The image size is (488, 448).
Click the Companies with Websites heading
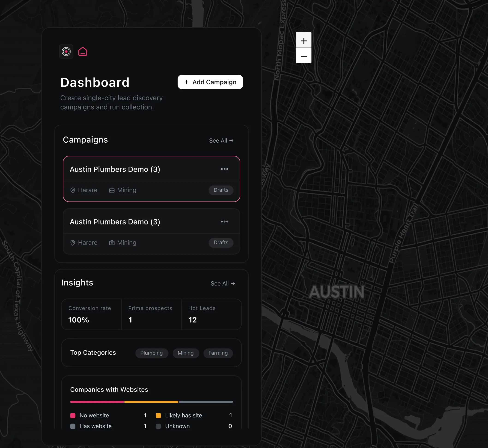(109, 389)
